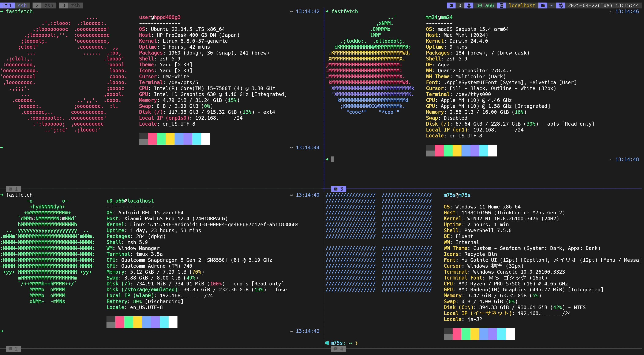The width and height of the screenshot is (644, 355).
Task: Click the cursor block at the macOS prompt
Action: pos(333,159)
